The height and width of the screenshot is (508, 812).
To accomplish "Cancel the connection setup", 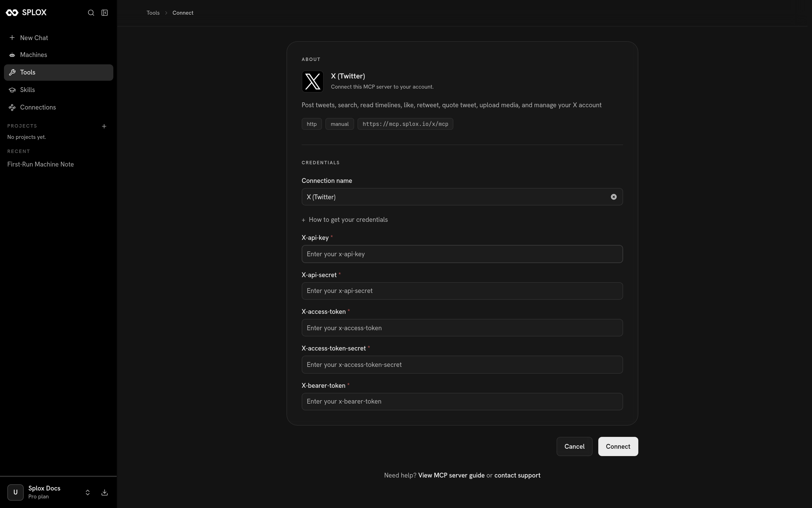I will [x=574, y=446].
